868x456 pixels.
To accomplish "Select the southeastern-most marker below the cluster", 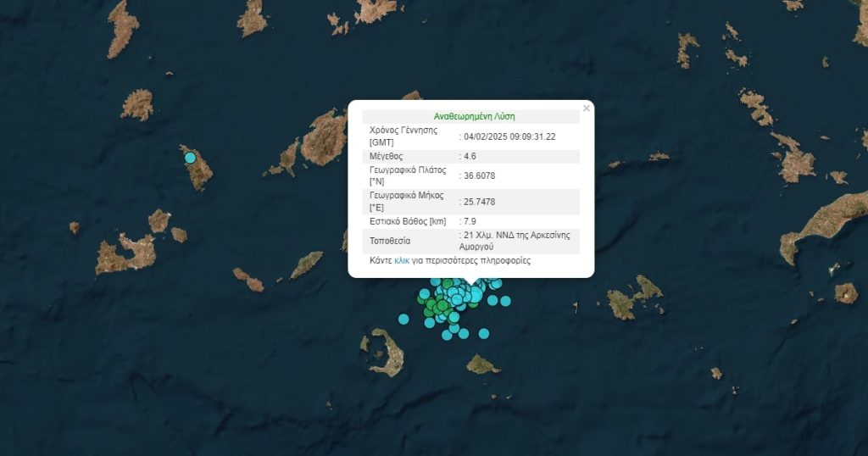I will [x=484, y=334].
